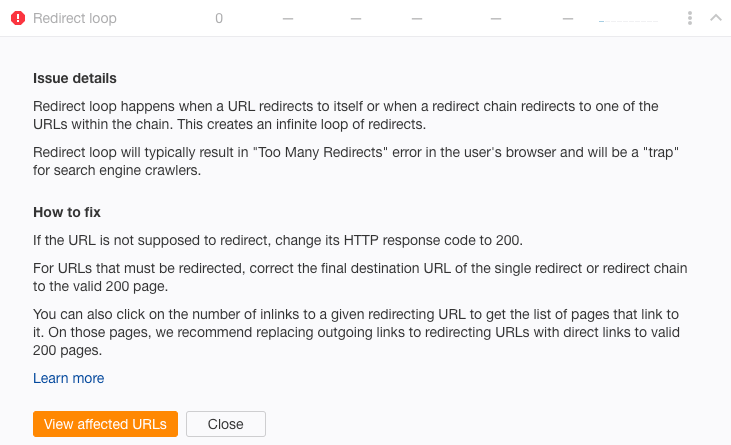The width and height of the screenshot is (731, 445).
Task: Collapse the Redirect loop issue row
Action: point(716,18)
